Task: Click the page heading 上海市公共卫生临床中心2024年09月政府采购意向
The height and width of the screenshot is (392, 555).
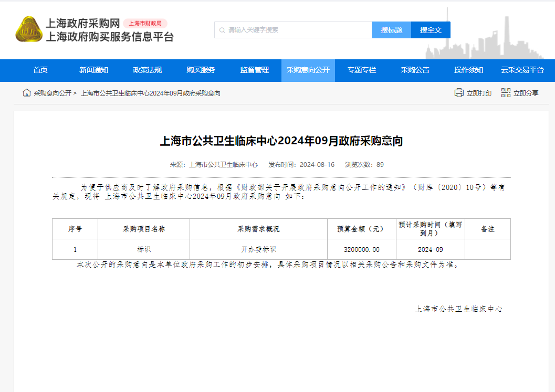Action: [x=281, y=141]
